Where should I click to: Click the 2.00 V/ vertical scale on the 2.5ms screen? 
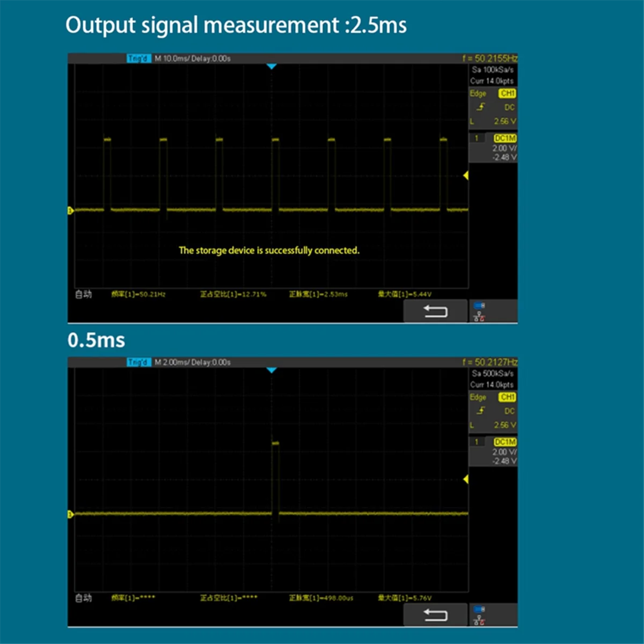point(504,148)
